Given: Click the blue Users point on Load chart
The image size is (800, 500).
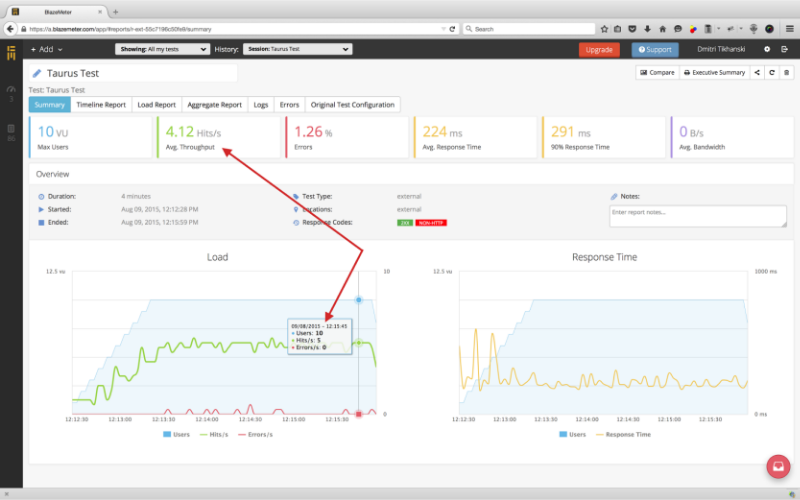Looking at the screenshot, I should coord(359,300).
